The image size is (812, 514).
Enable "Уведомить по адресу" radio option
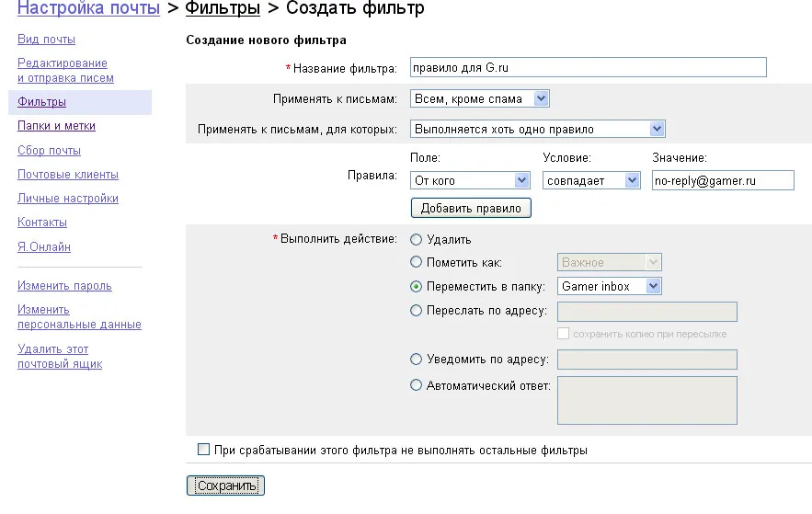click(417, 360)
